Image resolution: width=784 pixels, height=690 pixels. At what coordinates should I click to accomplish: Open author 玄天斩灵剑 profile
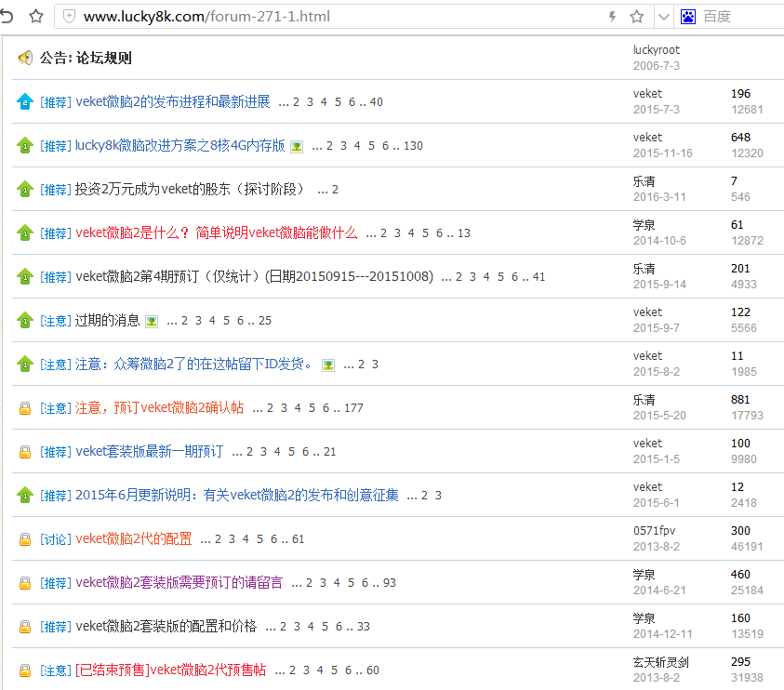click(x=660, y=662)
